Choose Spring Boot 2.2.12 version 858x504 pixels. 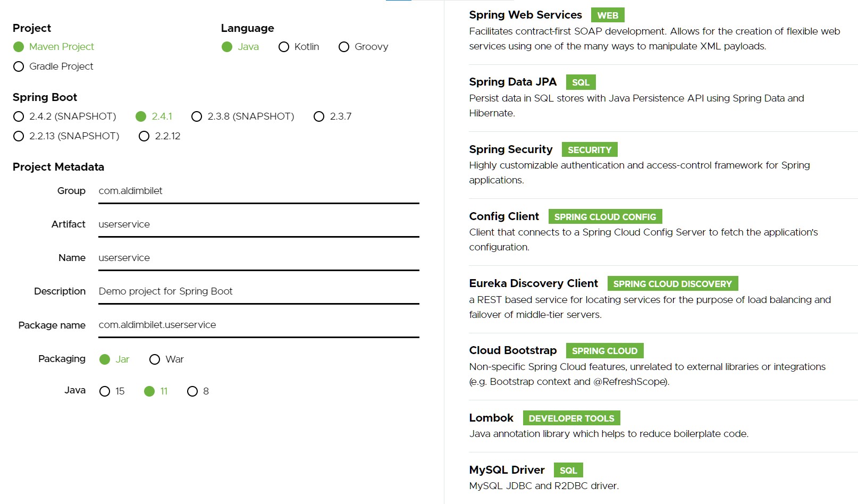(144, 136)
